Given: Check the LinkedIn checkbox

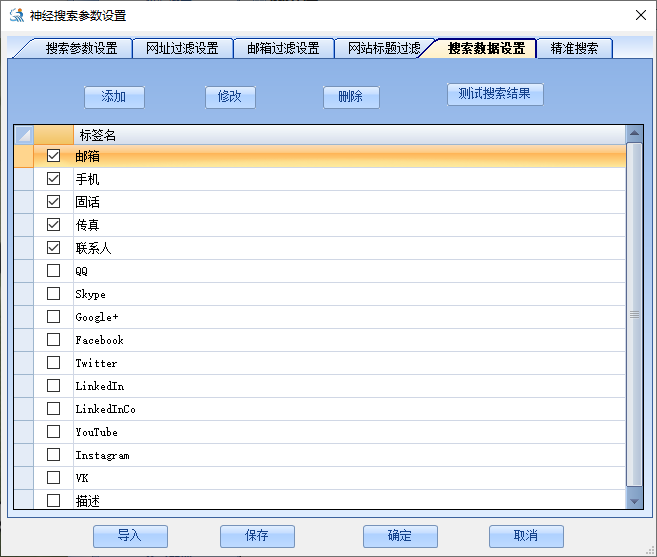Looking at the screenshot, I should [x=53, y=386].
